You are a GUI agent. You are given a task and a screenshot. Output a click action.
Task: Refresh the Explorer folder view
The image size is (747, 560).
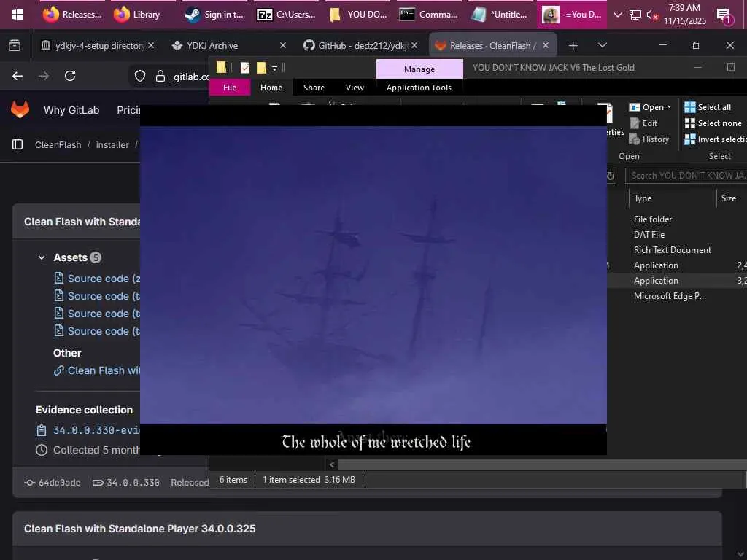click(611, 176)
